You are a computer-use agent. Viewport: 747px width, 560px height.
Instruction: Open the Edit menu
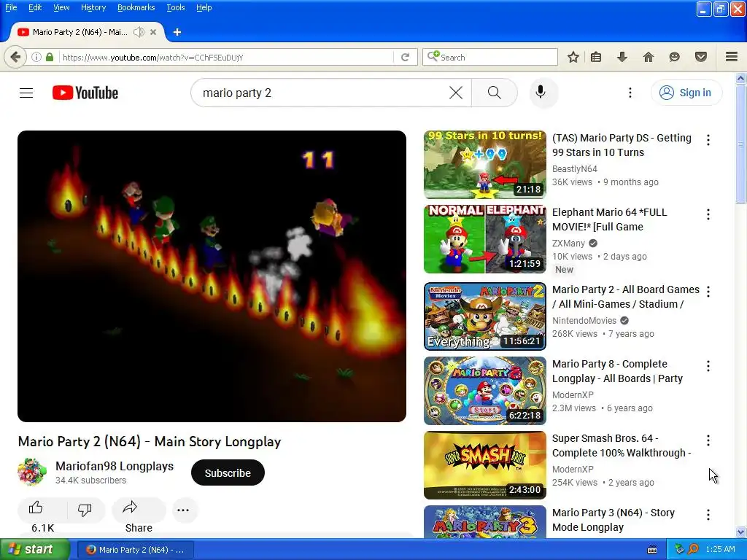35,7
